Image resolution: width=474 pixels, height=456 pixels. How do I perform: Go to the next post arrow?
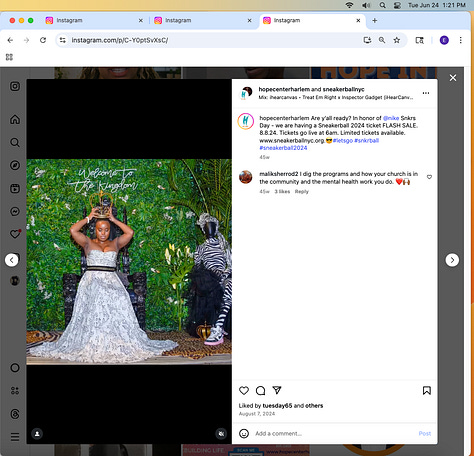[452, 260]
